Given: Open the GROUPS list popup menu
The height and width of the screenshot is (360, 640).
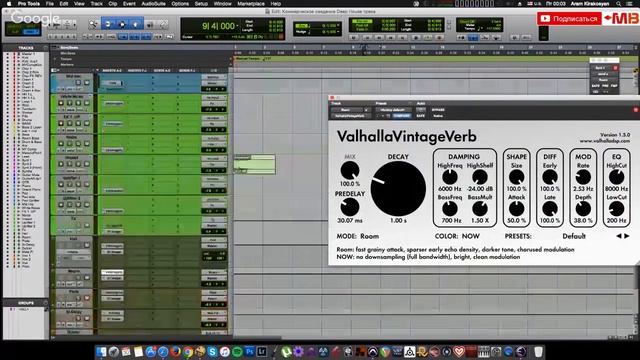Looking at the screenshot, I should click(45, 303).
